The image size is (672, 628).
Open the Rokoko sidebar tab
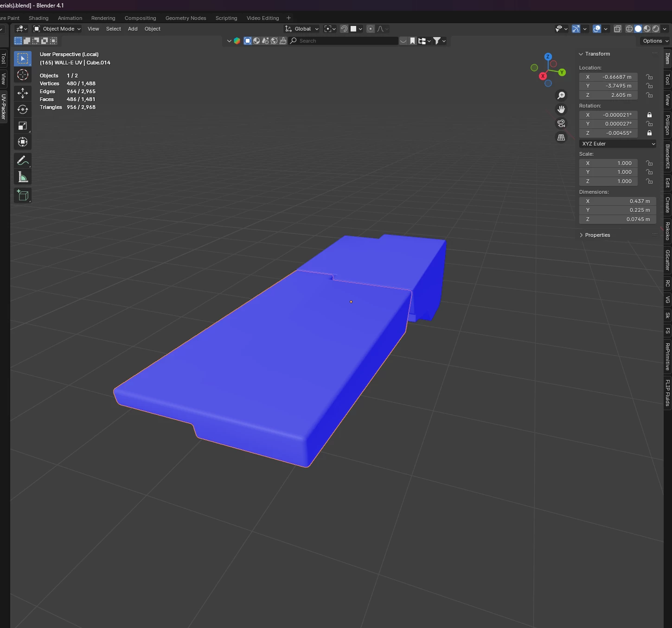click(668, 231)
